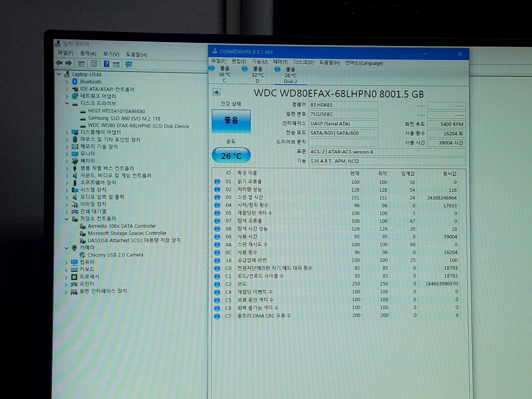Click status circle of row 01 읽기 오류율
532x399 pixels.
coord(217,182)
